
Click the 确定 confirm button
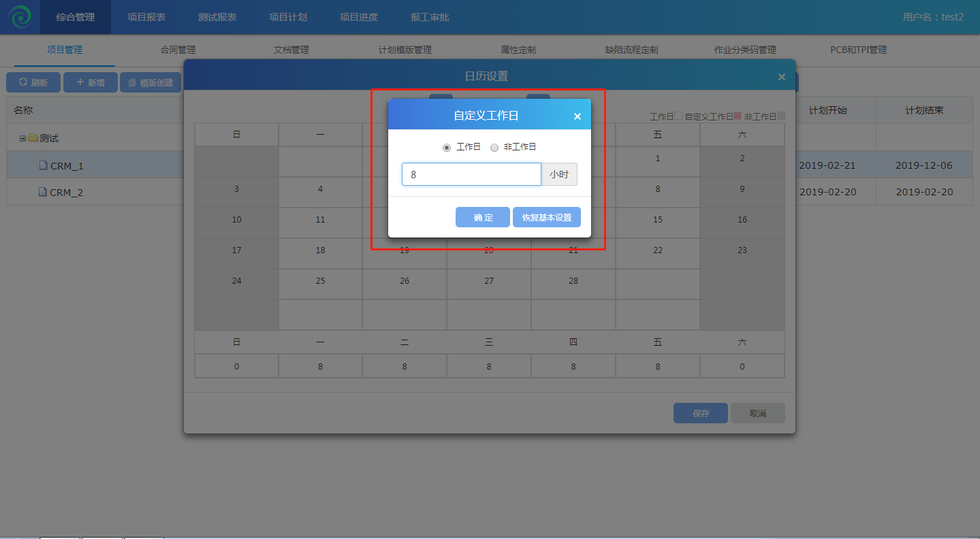click(x=483, y=217)
